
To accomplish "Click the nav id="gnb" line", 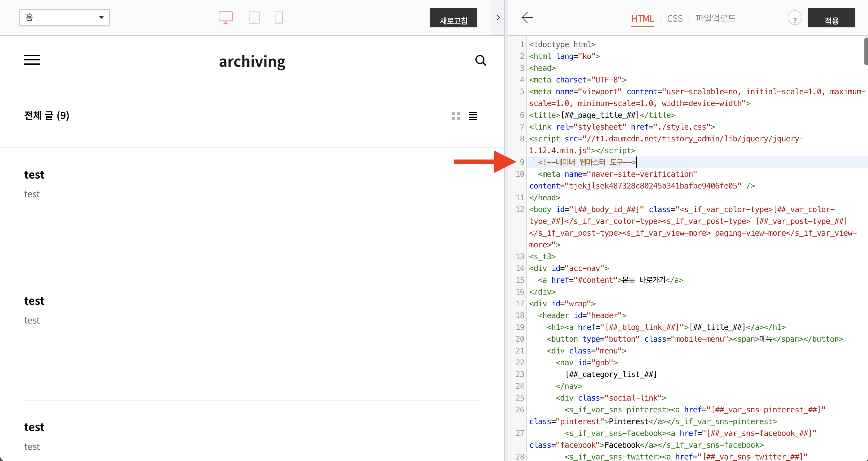I will 586,363.
